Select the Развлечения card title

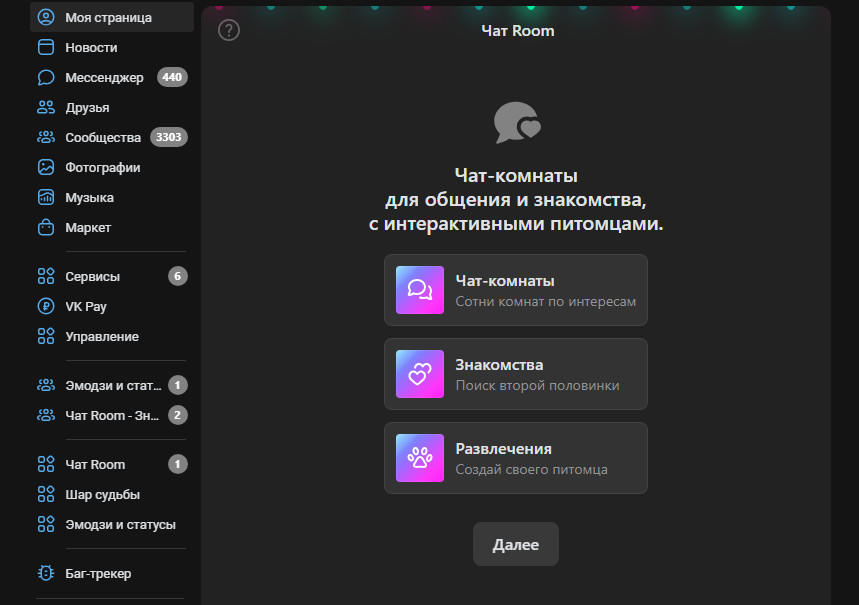click(x=503, y=449)
